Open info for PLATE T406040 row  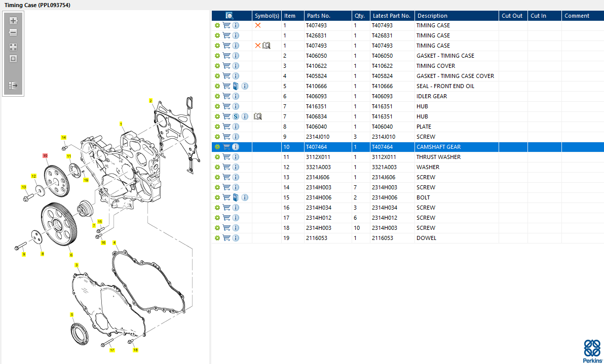[236, 127]
